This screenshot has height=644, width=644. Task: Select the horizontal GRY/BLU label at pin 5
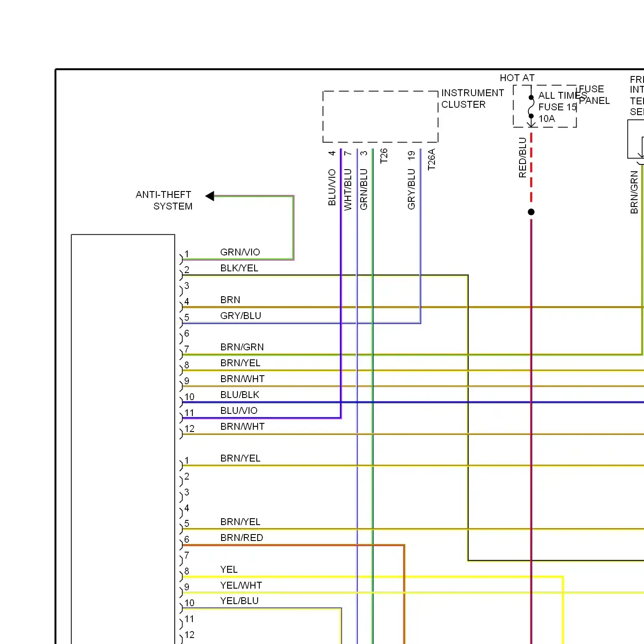click(240, 316)
